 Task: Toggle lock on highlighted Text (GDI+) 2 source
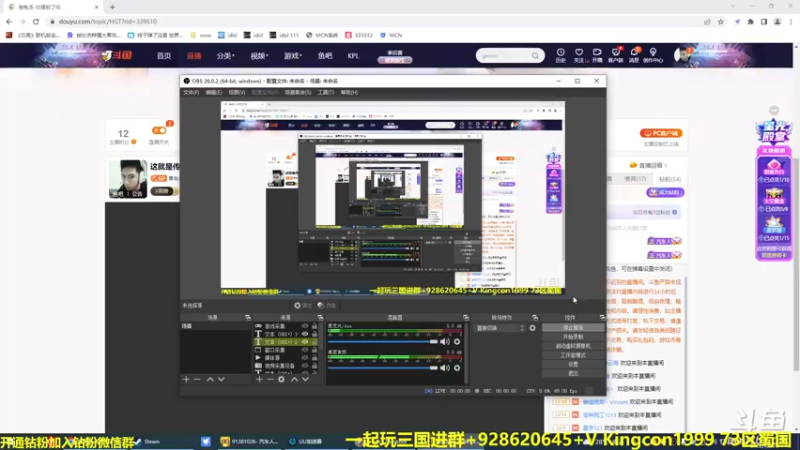click(x=314, y=342)
